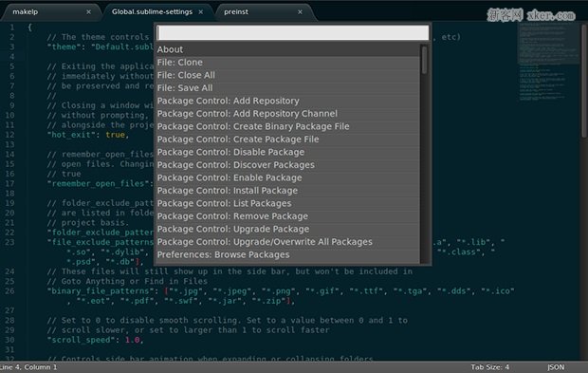This screenshot has height=373, width=588.
Task: Choose File: Close All command
Action: tap(287, 75)
